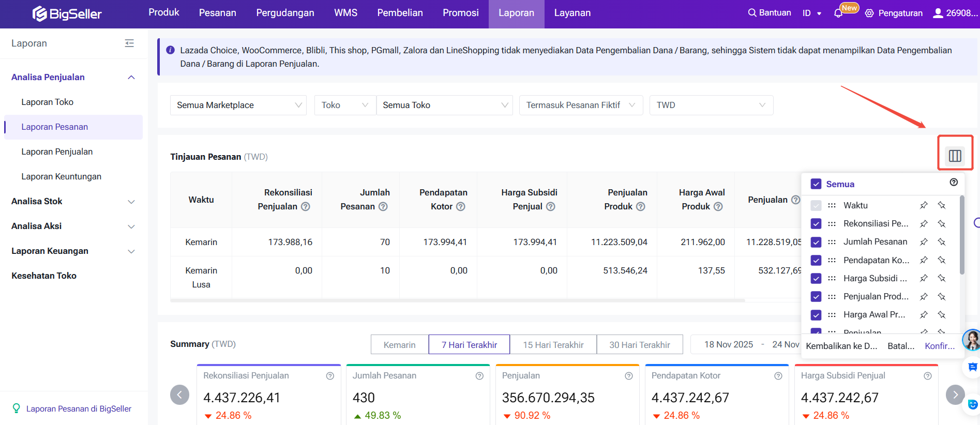Toggle the Penjualan Produk column checkbox
The width and height of the screenshot is (980, 425).
click(816, 297)
